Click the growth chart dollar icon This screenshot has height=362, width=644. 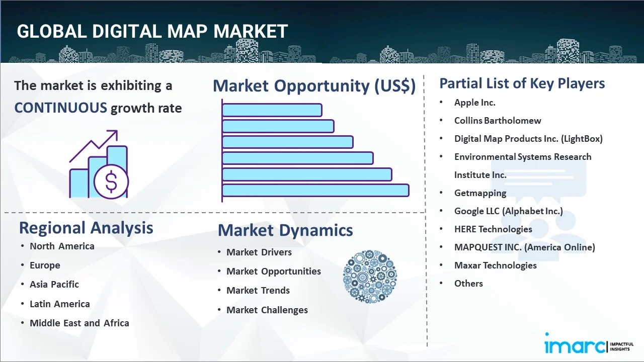(99, 165)
